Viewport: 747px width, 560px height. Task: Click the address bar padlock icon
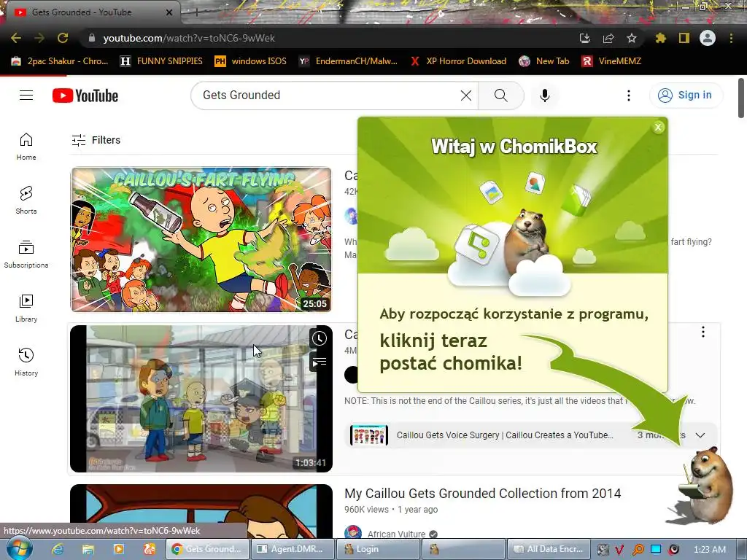point(91,38)
